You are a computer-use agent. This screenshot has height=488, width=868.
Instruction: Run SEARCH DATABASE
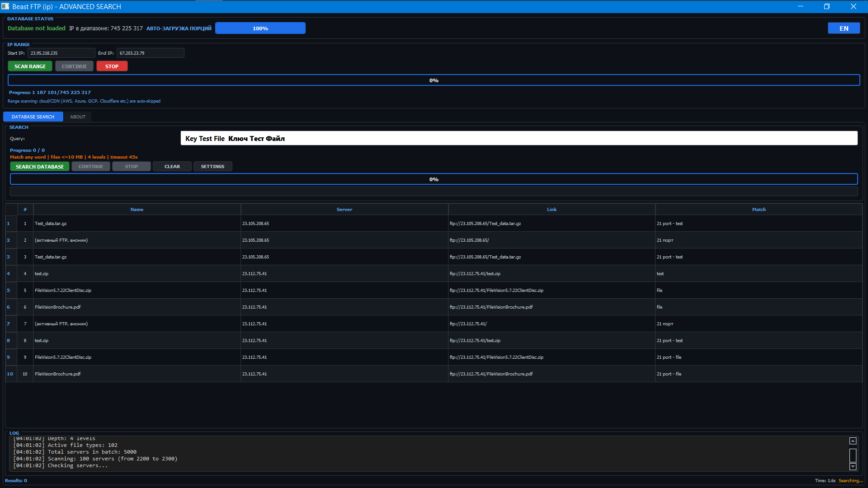[x=40, y=166]
